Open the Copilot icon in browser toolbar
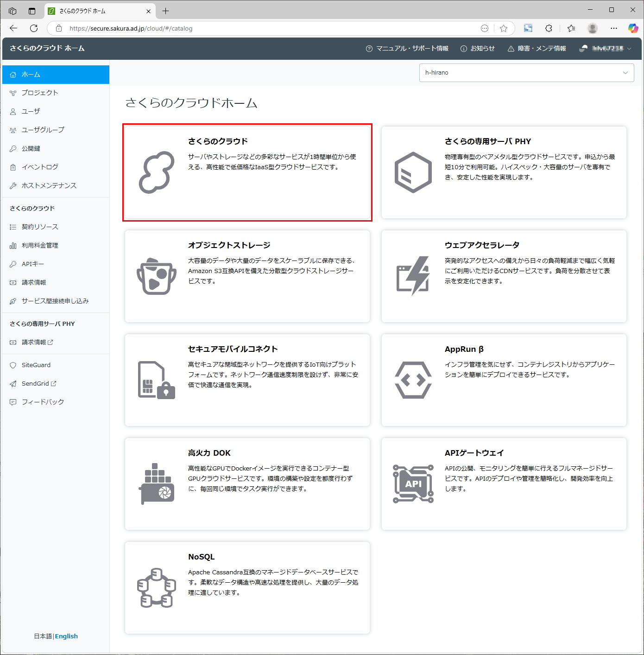 pos(633,28)
